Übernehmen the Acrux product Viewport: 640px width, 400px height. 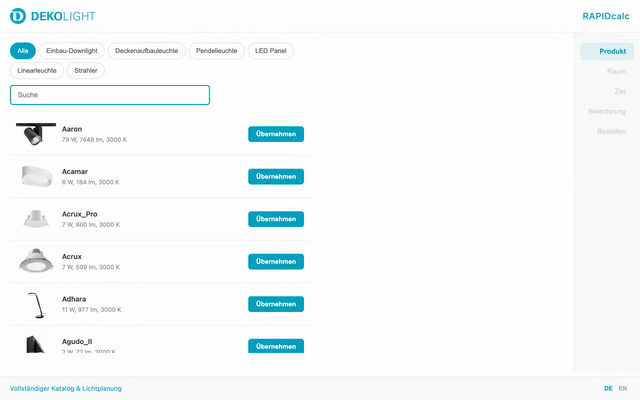click(x=276, y=261)
